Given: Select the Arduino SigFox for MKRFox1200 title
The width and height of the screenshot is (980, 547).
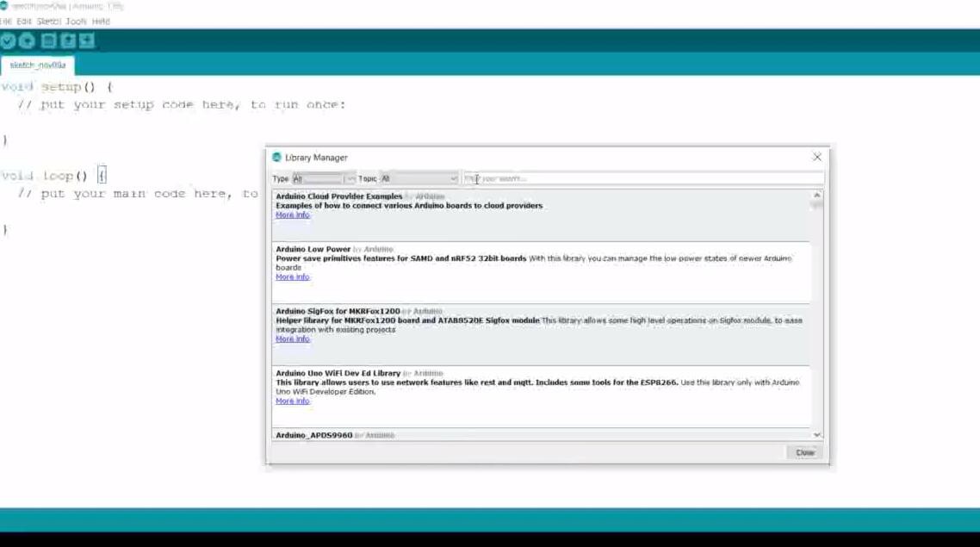Looking at the screenshot, I should [338, 311].
